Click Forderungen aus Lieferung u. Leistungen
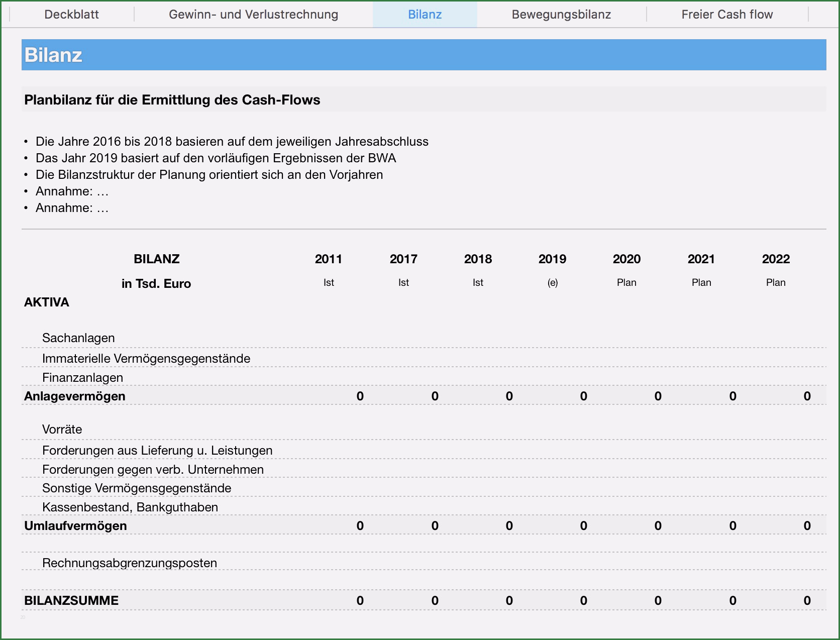Viewport: 840px width, 640px height. (157, 451)
